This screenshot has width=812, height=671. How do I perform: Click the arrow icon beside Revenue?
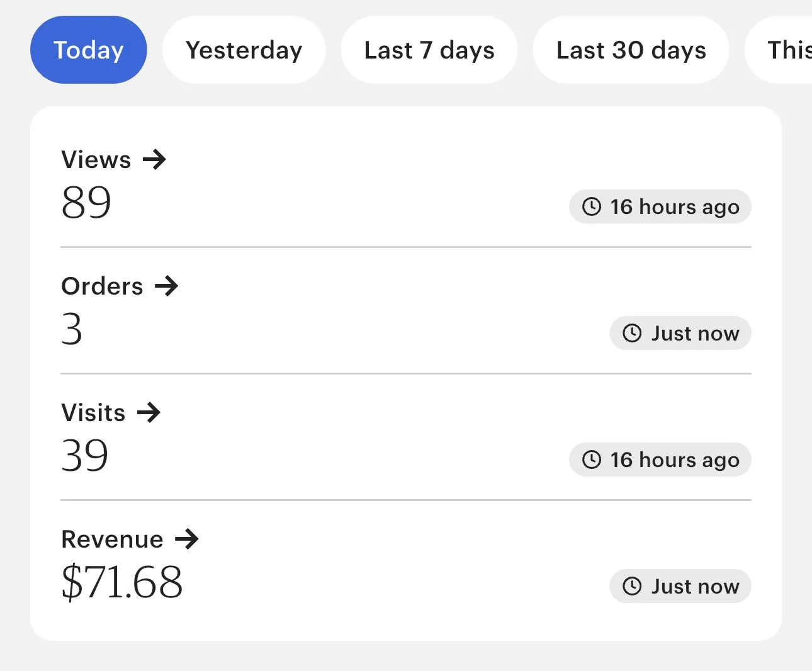187,539
